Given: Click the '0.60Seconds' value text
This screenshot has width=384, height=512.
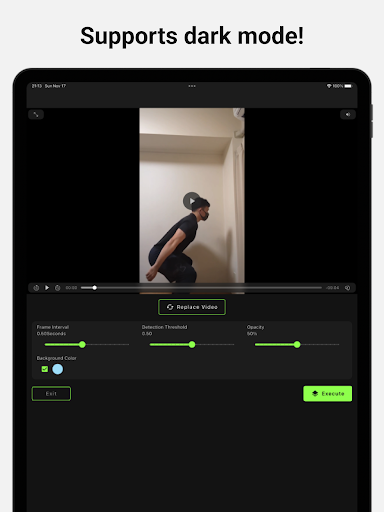Looking at the screenshot, I should tap(51, 334).
